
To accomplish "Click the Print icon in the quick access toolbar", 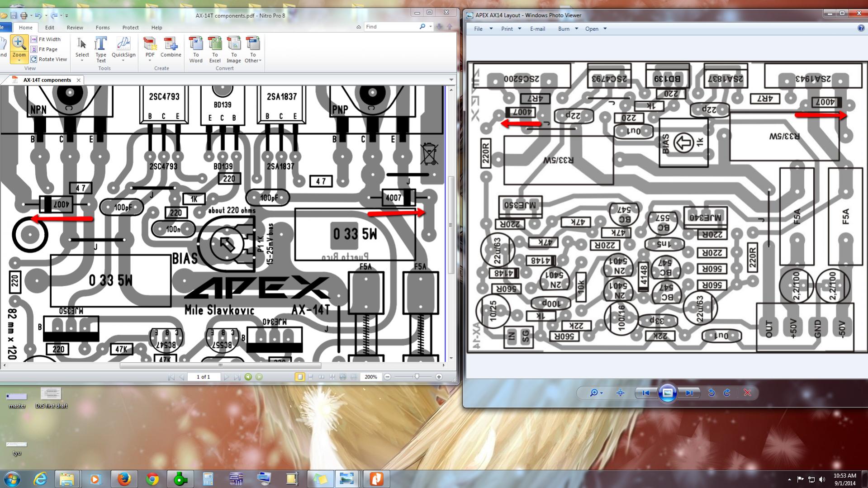I will pos(24,15).
